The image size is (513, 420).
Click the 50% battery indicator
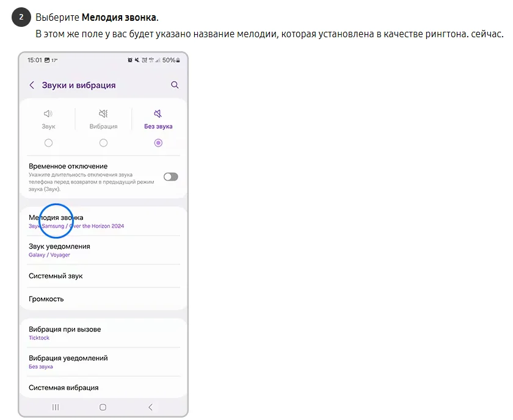coord(171,60)
